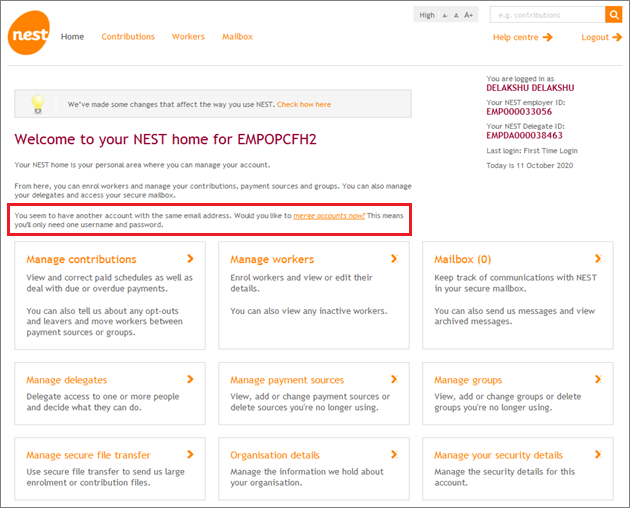
Task: Open the Contributions menu item
Action: click(128, 37)
